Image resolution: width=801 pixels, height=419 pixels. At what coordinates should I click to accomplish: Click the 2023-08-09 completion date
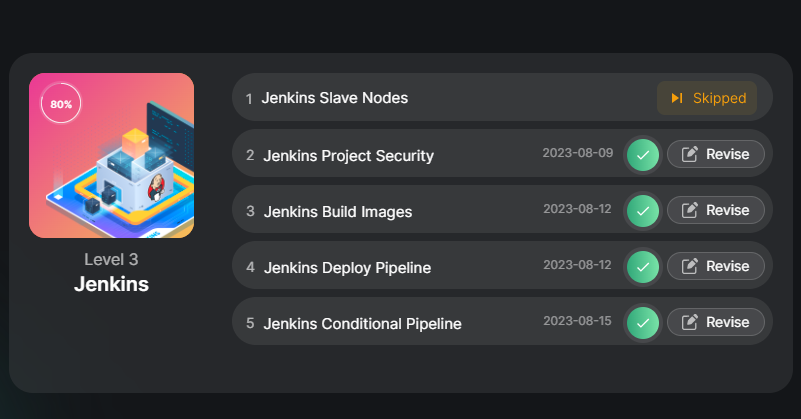click(x=576, y=153)
